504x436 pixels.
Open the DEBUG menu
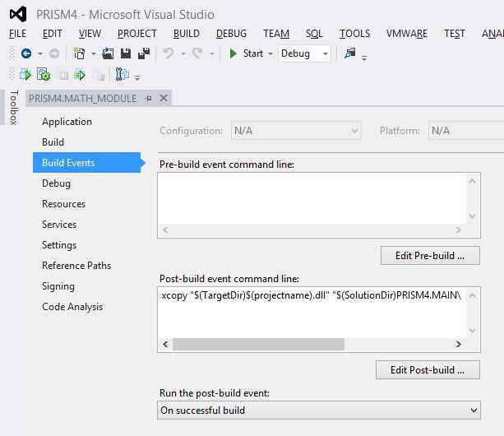coord(231,34)
